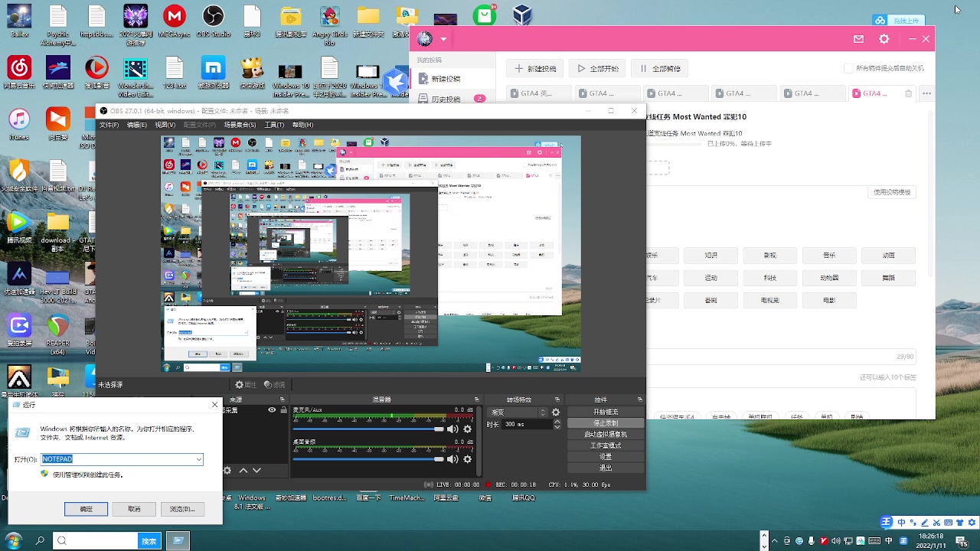Open OBS File menu (文件)
Viewport: 980px width, 551px height.
click(109, 125)
